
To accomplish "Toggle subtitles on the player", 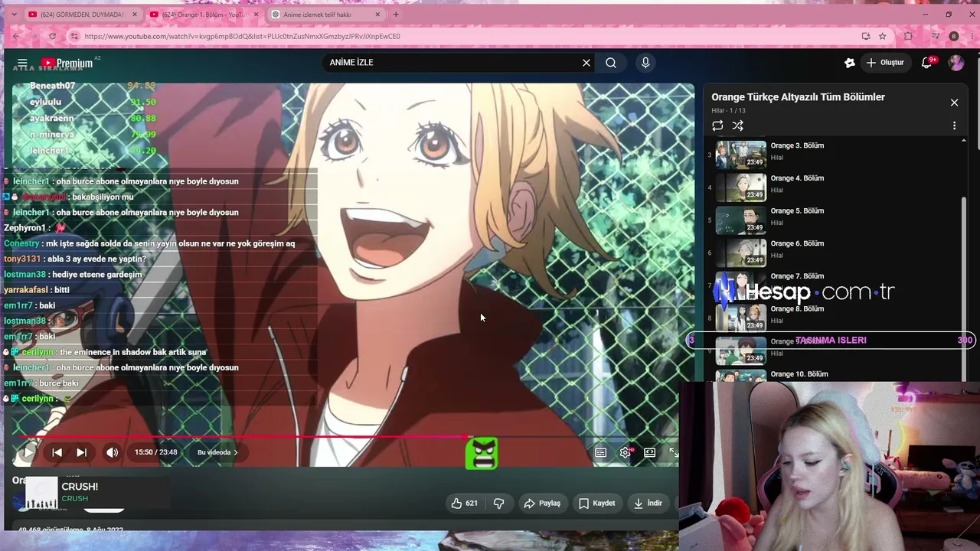I will (601, 452).
